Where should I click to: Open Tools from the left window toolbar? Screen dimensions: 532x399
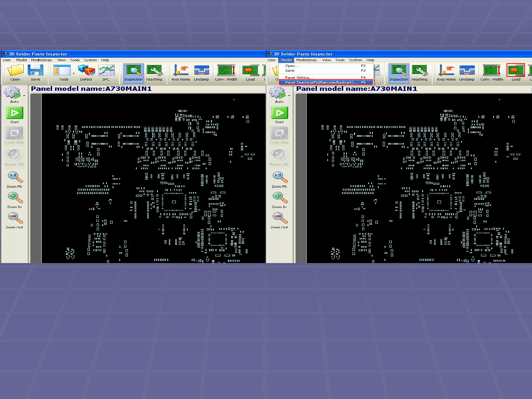[x=62, y=70]
